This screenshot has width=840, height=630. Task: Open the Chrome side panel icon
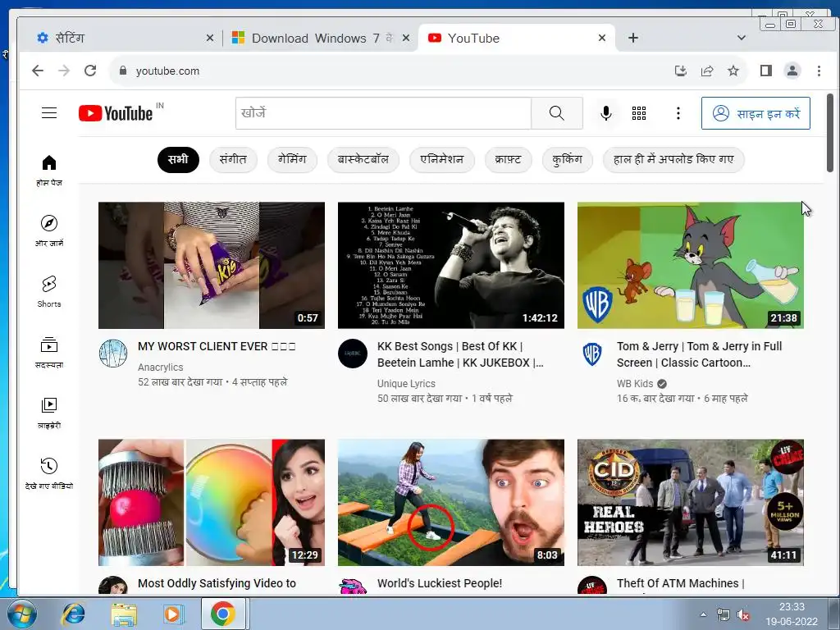(x=766, y=71)
